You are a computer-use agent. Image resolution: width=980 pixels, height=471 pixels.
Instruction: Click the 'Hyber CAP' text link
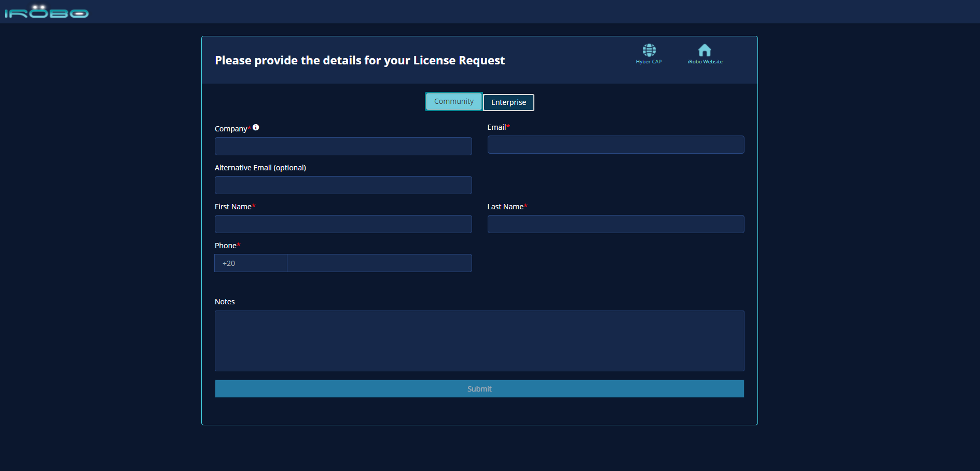click(648, 62)
